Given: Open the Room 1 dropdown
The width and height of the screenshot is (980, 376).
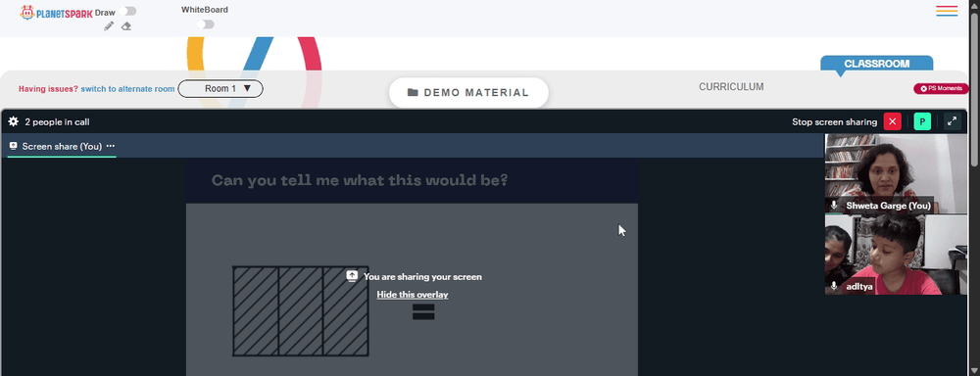Looking at the screenshot, I should point(220,89).
